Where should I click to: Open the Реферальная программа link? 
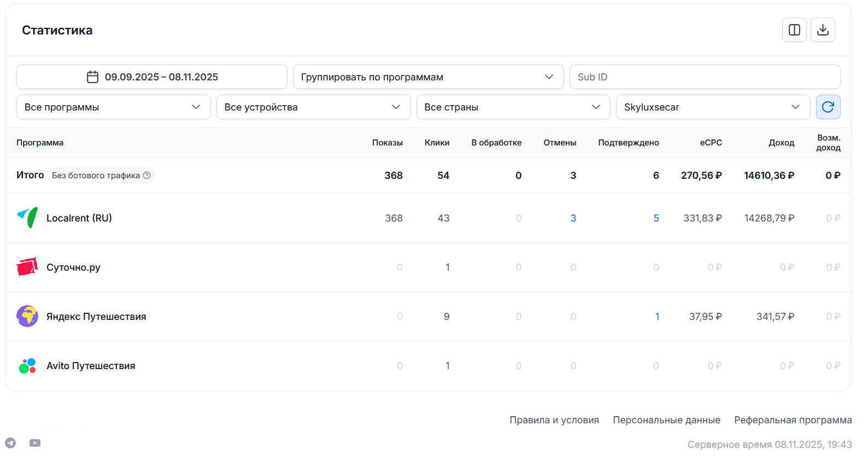point(793,420)
